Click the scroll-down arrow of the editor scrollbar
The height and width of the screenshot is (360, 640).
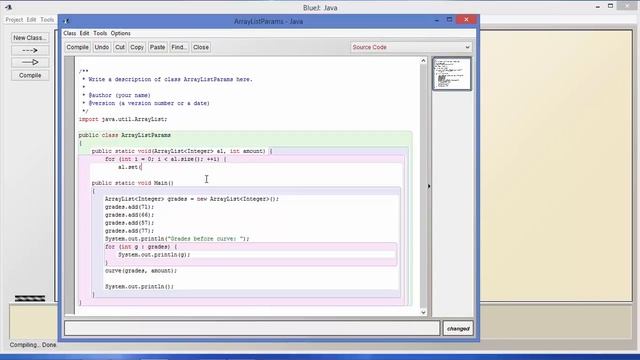point(423,312)
